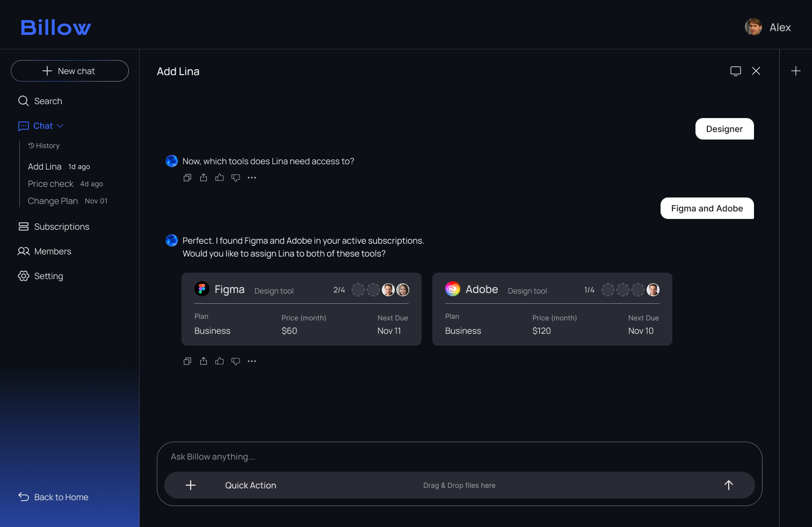Viewport: 812px width, 527px height.
Task: Open the Price check chat from history
Action: [66, 184]
